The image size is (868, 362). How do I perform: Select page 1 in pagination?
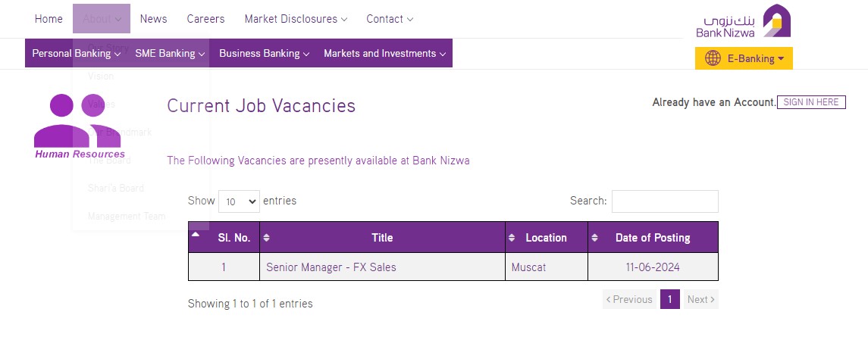click(x=670, y=299)
